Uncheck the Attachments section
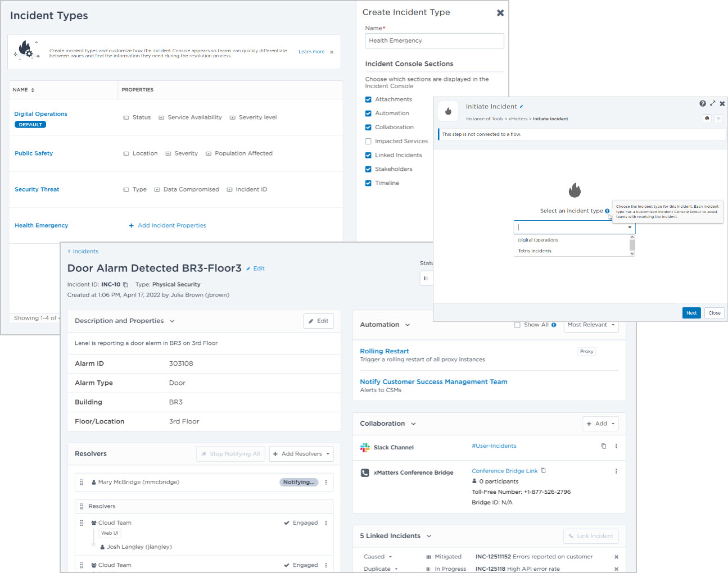 tap(368, 99)
